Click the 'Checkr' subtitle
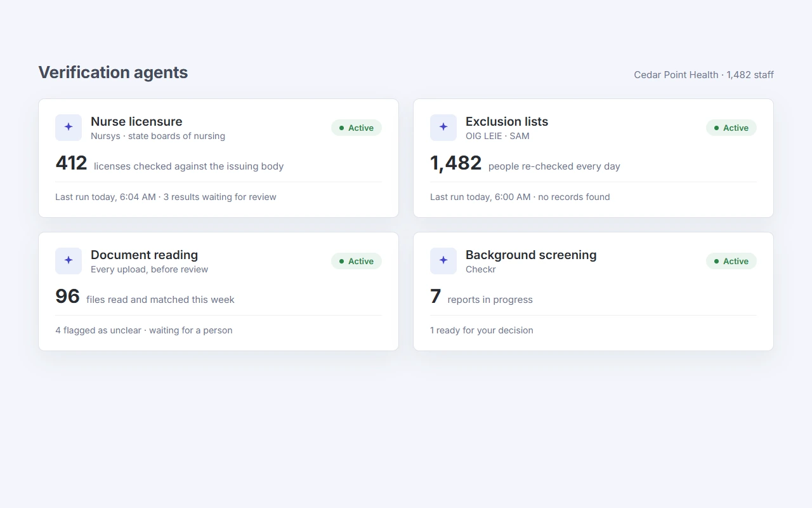This screenshot has width=812, height=508. (x=481, y=269)
